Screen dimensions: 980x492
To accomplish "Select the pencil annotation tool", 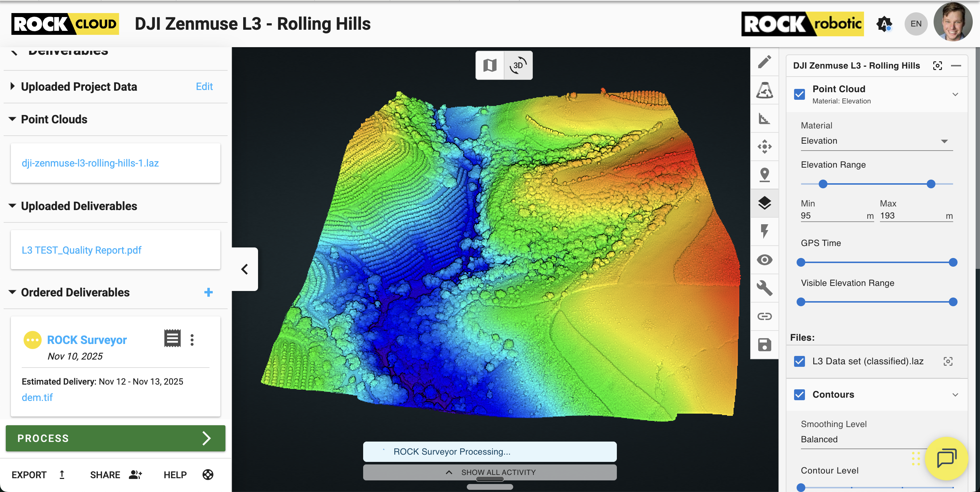I will 764,62.
